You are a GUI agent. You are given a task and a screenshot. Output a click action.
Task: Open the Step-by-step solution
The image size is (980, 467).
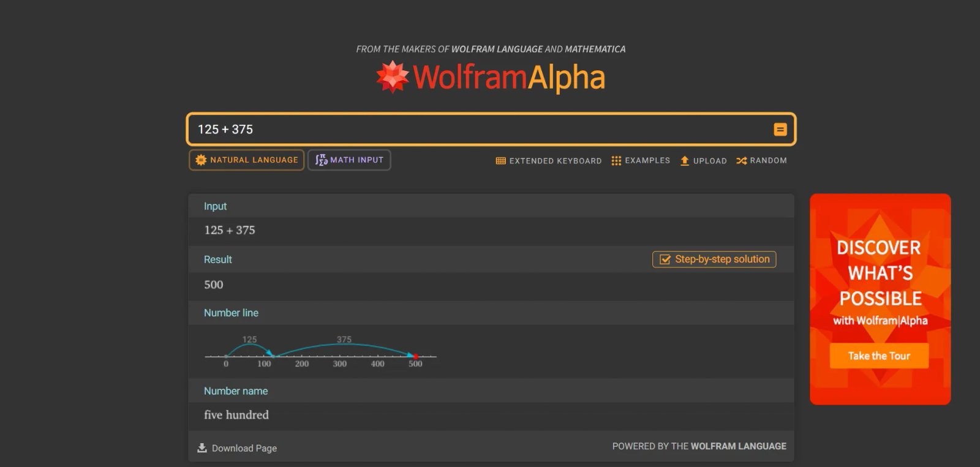[714, 259]
